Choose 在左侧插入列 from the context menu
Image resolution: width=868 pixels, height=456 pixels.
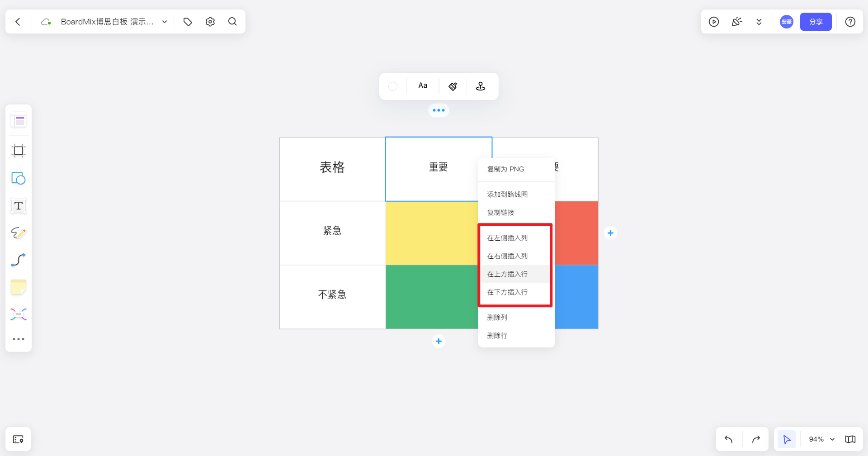[x=507, y=237]
